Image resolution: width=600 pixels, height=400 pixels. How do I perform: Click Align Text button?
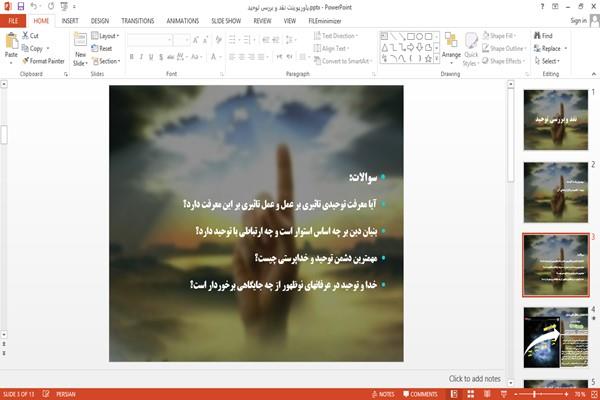click(331, 48)
